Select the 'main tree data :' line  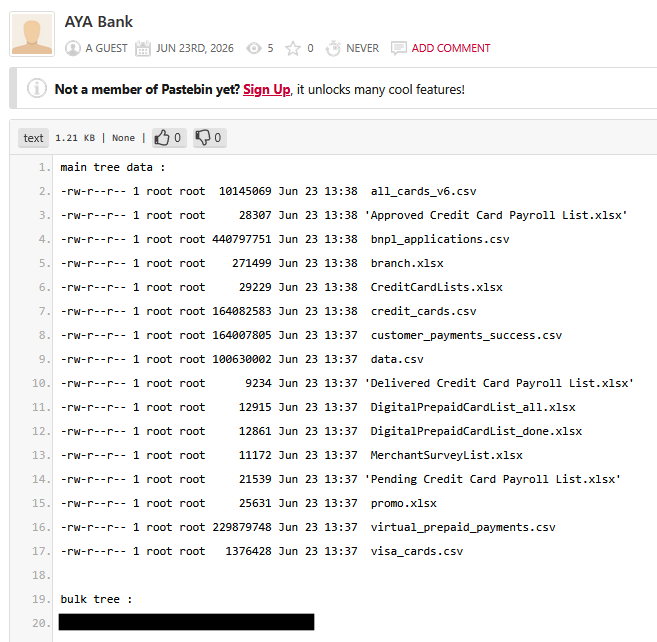[x=113, y=167]
